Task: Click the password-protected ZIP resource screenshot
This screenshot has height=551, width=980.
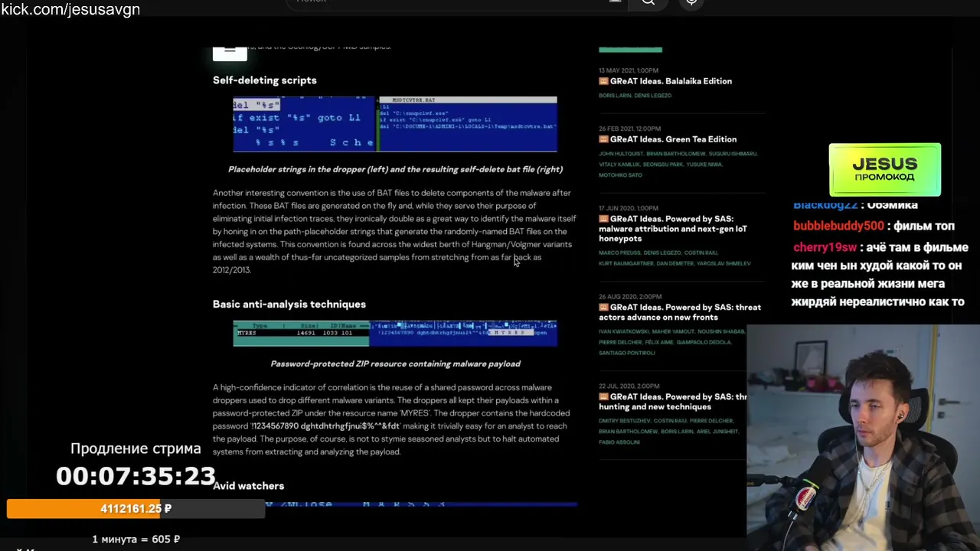Action: [395, 334]
